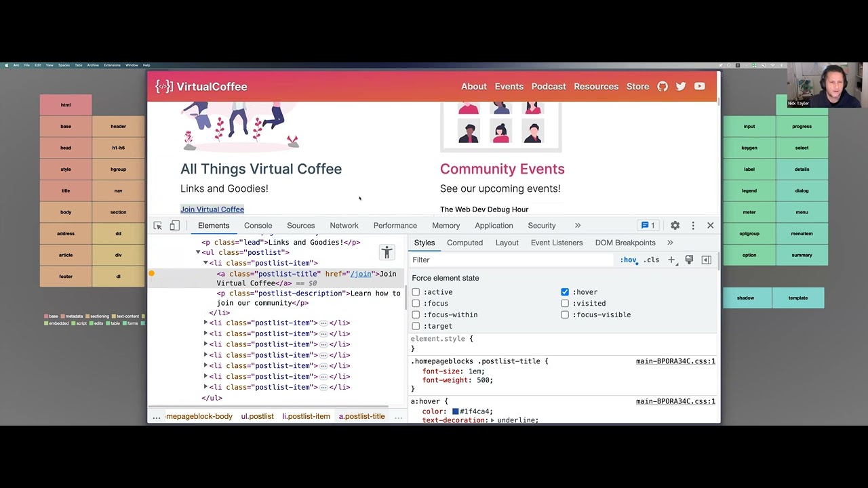Screen dimensions: 868x488
Task: Toggle the :hov element state button
Action: (x=629, y=260)
